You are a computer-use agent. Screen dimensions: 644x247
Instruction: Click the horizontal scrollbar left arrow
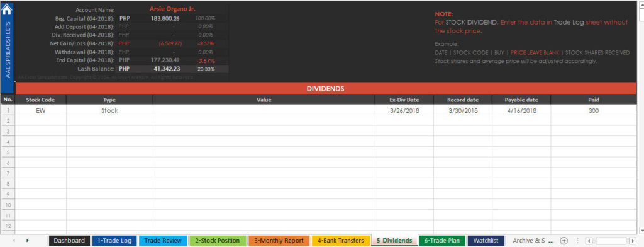589,241
